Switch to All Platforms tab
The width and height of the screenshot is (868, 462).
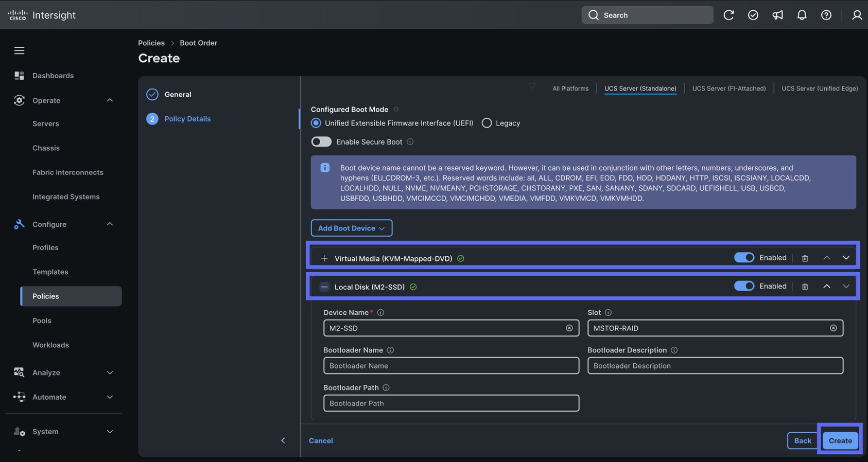[x=570, y=88]
